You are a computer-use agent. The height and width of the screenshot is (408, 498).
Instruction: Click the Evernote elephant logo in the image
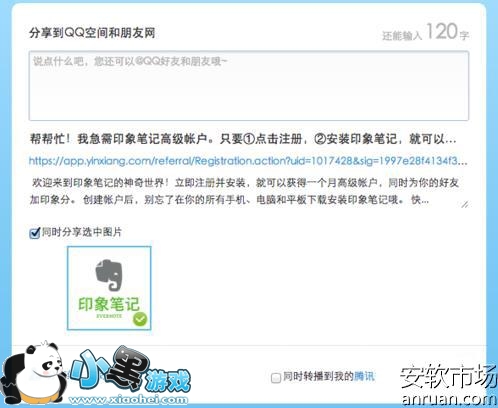coord(109,275)
